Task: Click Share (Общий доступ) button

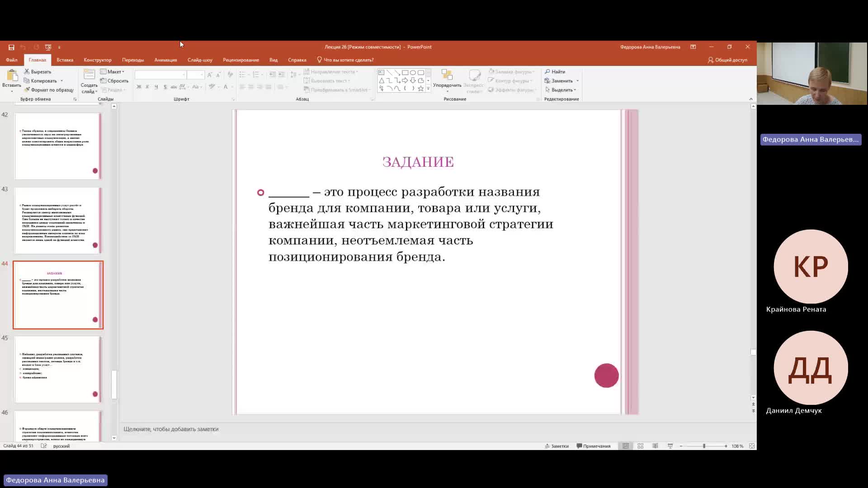Action: coord(727,60)
